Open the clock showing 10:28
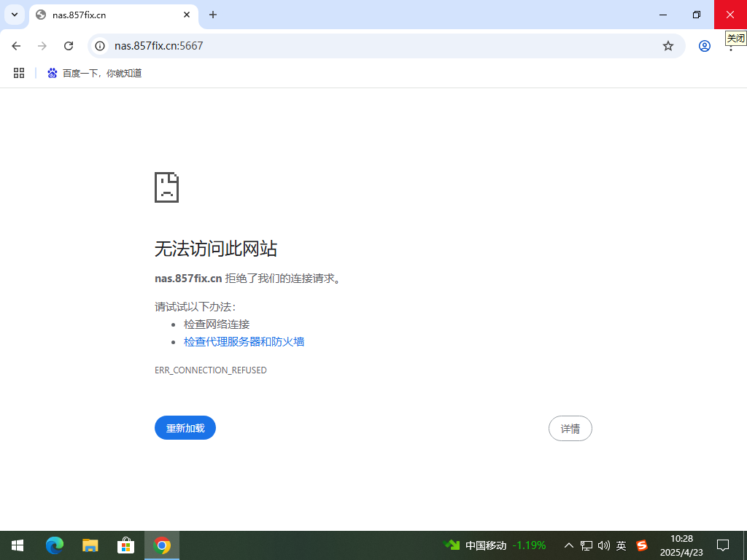 click(x=681, y=545)
